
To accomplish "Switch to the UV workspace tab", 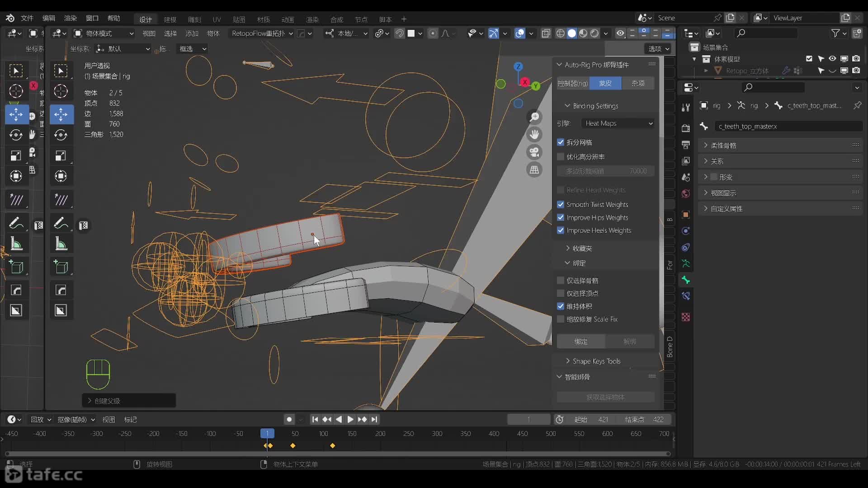I will [x=217, y=19].
